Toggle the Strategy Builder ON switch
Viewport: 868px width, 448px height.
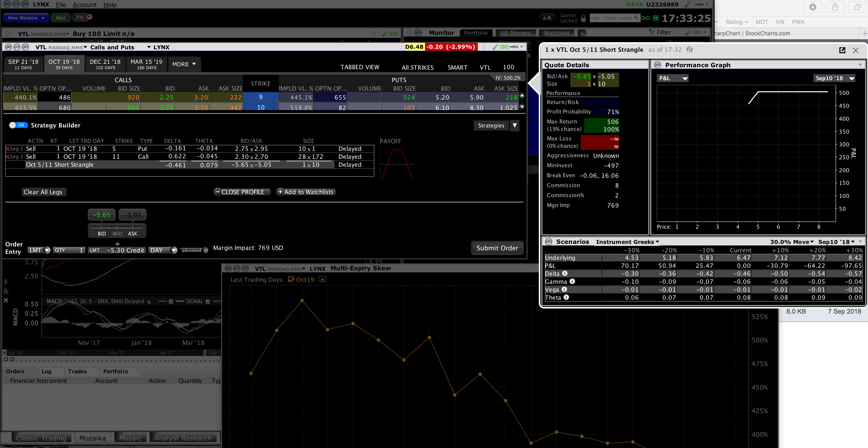point(18,125)
